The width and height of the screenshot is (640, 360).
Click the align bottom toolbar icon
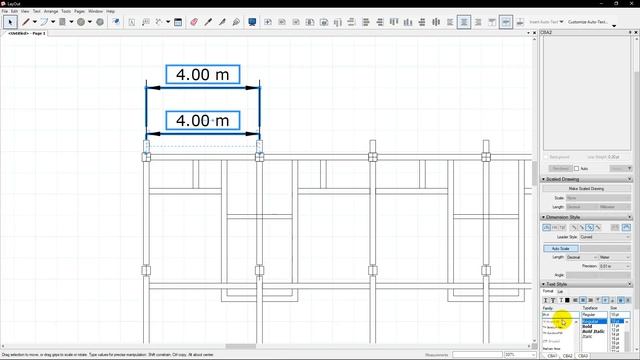tap(408, 22)
